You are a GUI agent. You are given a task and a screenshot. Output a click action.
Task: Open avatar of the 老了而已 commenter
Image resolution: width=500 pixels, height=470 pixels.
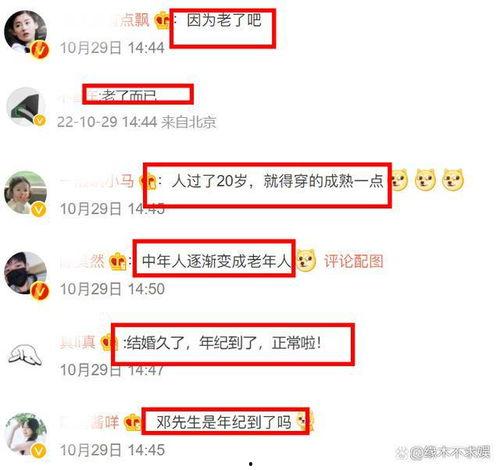(26, 106)
